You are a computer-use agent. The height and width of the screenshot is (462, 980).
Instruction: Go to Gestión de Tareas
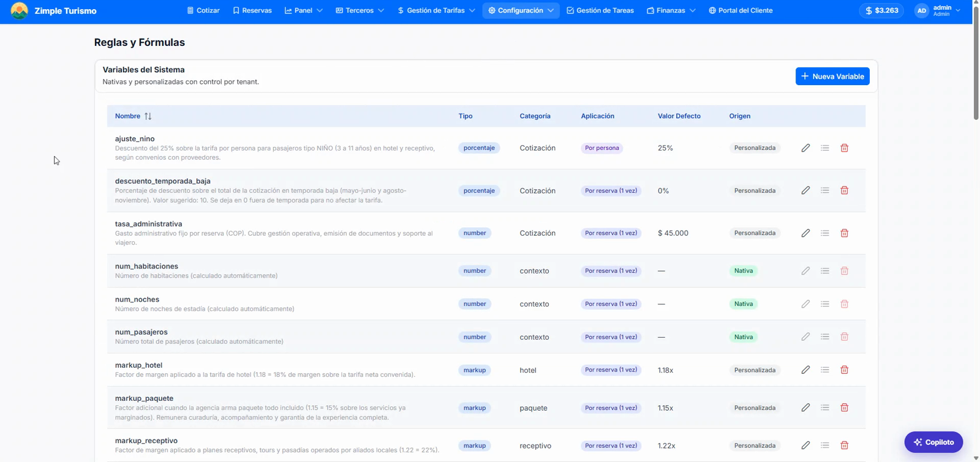600,10
